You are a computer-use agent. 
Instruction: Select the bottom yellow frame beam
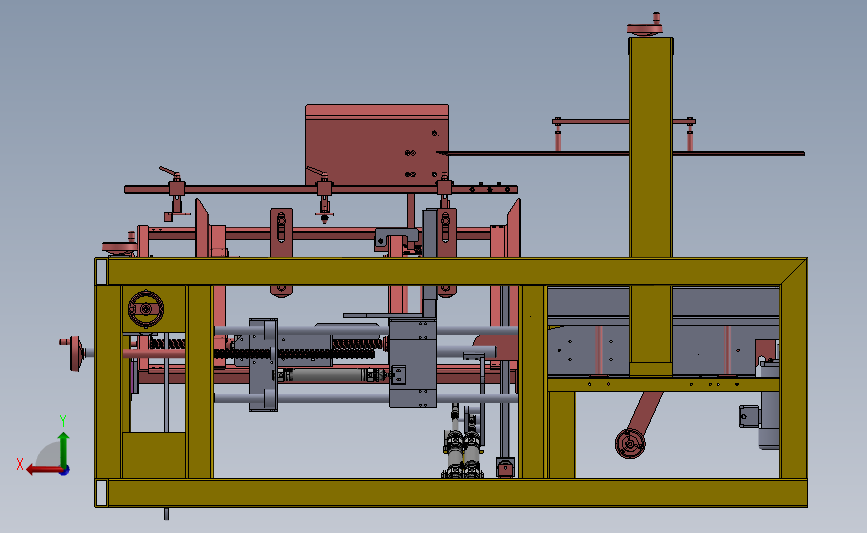(451, 493)
